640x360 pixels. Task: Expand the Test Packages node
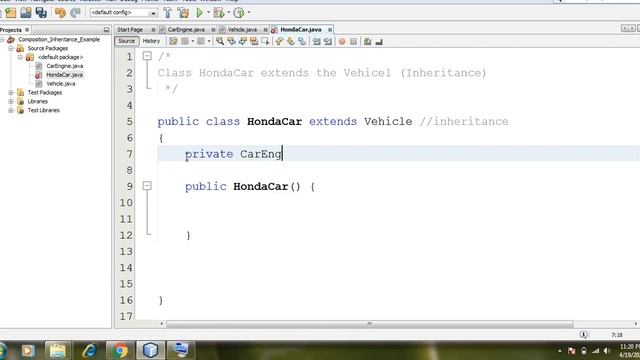(11, 93)
